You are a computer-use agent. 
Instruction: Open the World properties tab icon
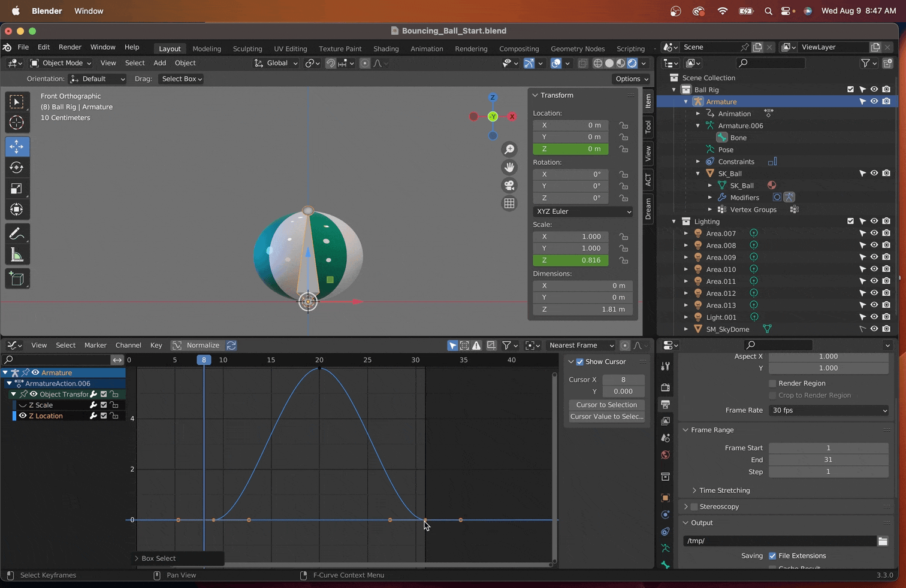(665, 455)
